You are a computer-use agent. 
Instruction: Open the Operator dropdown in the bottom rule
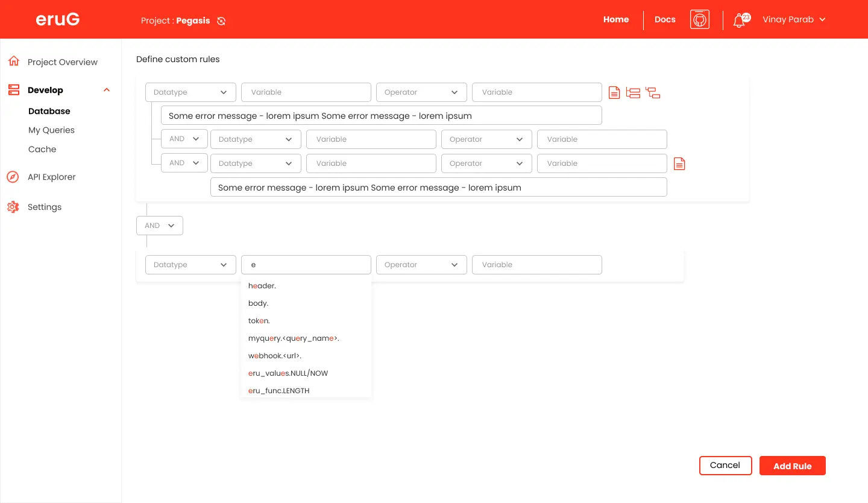click(421, 265)
